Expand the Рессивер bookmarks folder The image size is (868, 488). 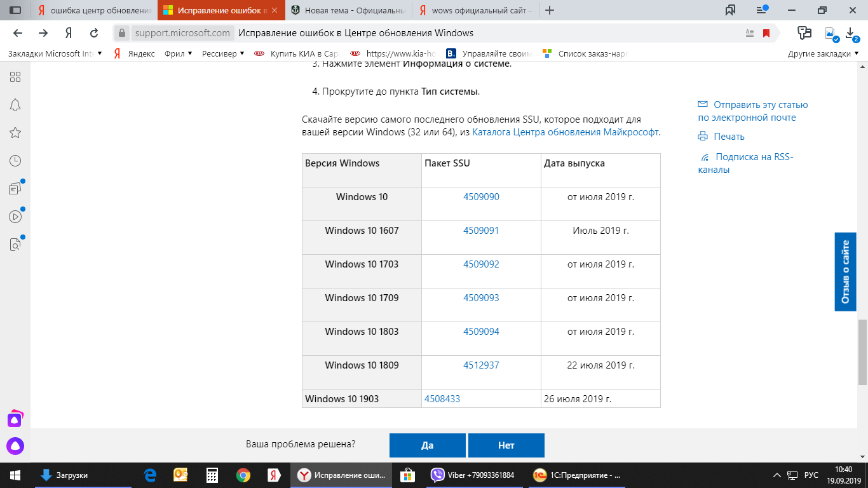pyautogui.click(x=223, y=54)
